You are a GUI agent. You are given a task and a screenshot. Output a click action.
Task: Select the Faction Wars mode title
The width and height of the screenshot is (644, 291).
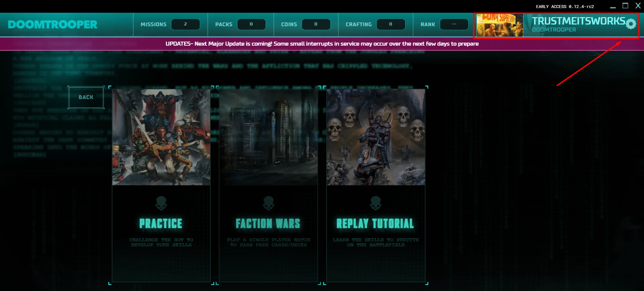click(x=268, y=224)
